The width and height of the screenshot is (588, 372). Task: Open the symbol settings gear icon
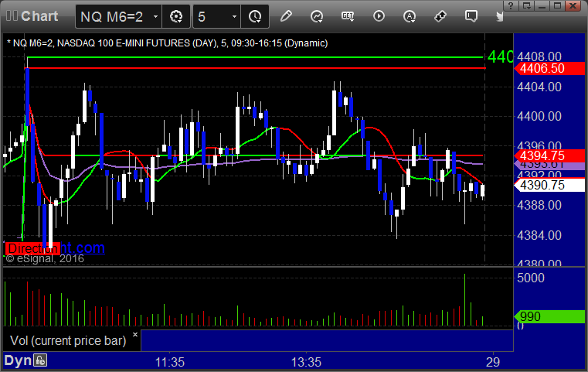(176, 16)
